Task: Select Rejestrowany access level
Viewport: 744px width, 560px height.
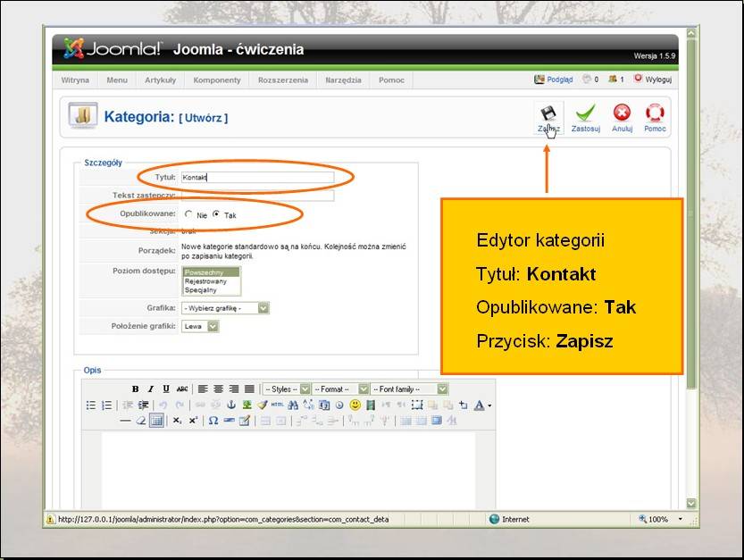Action: (x=211, y=281)
